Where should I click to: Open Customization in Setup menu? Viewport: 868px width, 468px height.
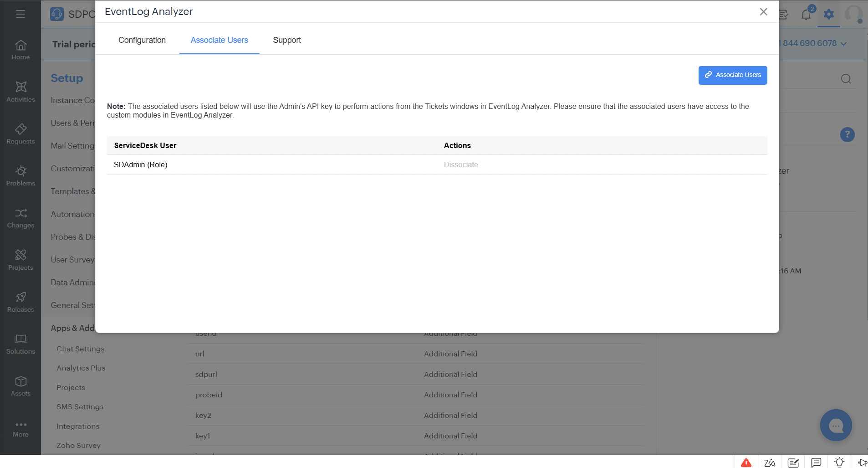(73, 169)
